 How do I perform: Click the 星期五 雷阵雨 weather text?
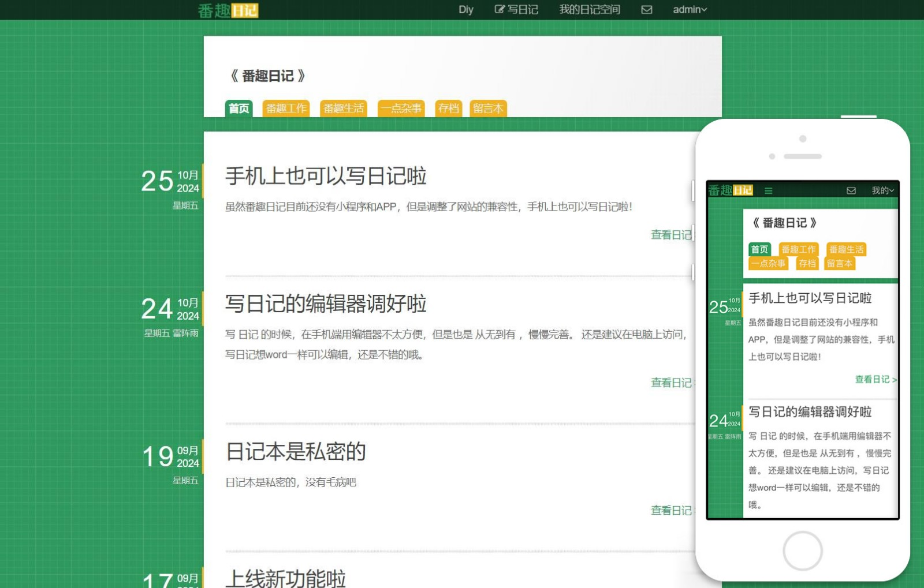point(171,333)
